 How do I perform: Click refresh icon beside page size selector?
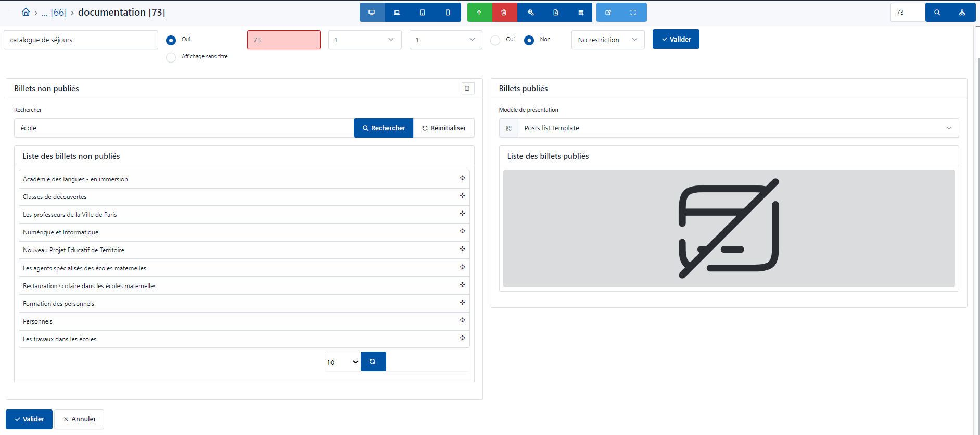373,362
